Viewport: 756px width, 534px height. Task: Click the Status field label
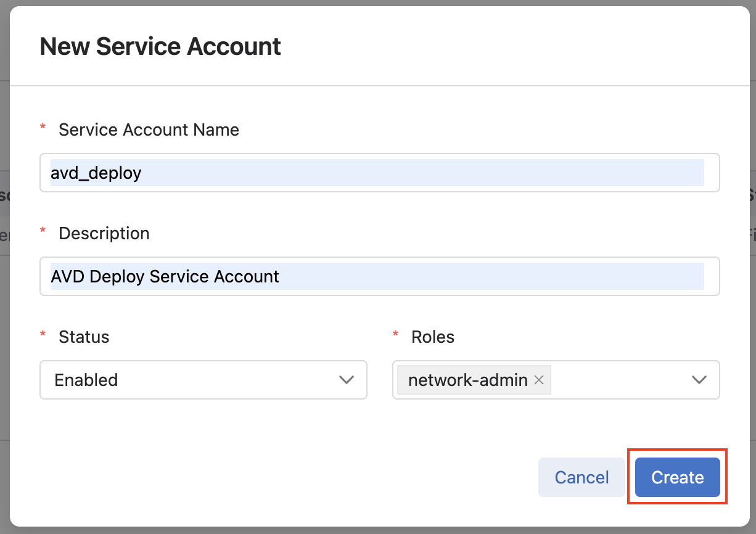[84, 337]
